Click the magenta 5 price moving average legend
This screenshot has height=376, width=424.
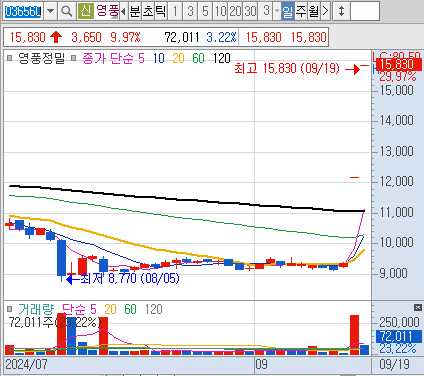(x=141, y=58)
